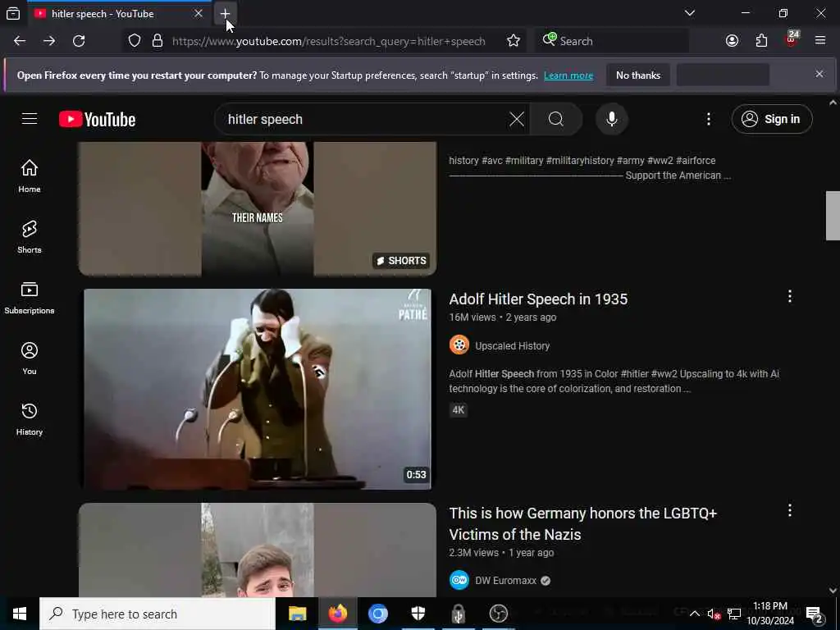Open a new Firefox tab with plus button

(225, 13)
